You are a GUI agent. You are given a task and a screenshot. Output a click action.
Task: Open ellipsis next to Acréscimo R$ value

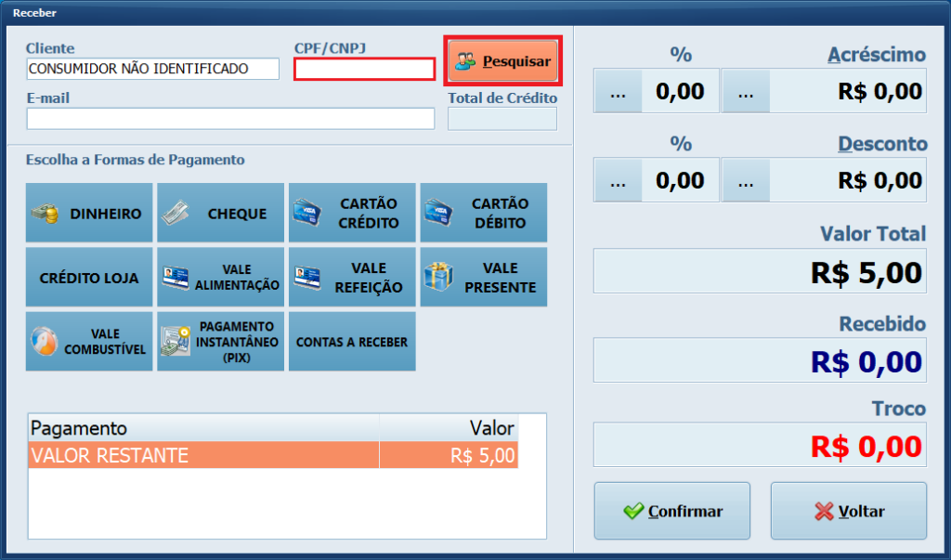pos(746,91)
